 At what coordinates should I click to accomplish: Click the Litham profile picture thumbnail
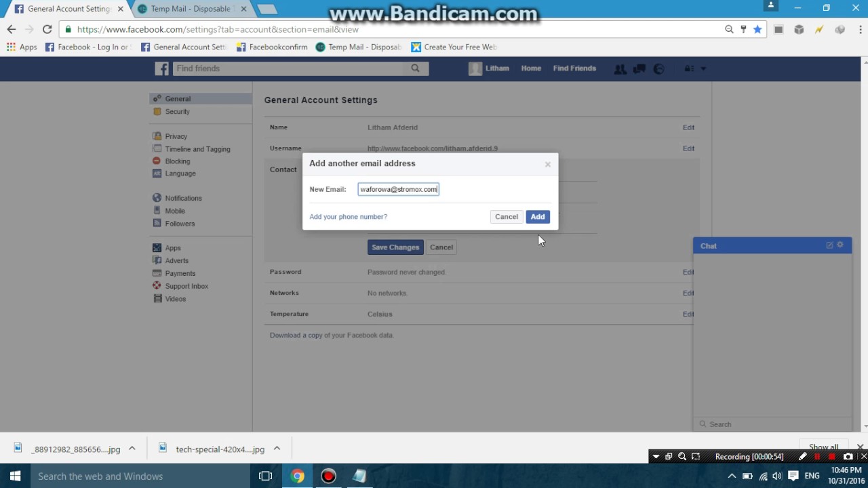[x=475, y=68]
